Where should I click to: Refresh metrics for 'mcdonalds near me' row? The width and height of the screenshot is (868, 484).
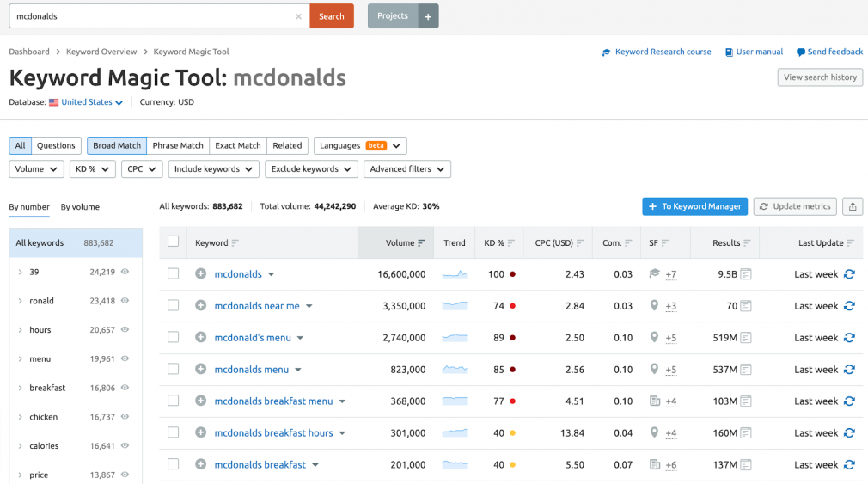click(849, 306)
